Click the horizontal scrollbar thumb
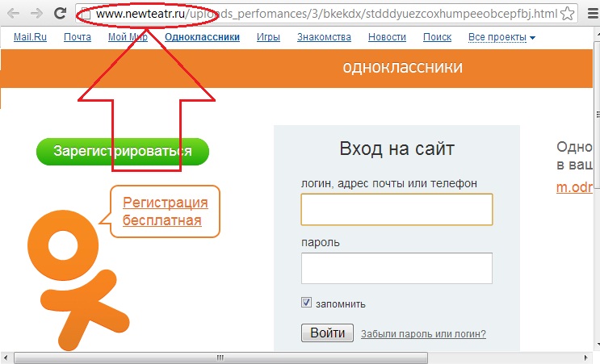The image size is (600, 364). pyautogui.click(x=220, y=358)
